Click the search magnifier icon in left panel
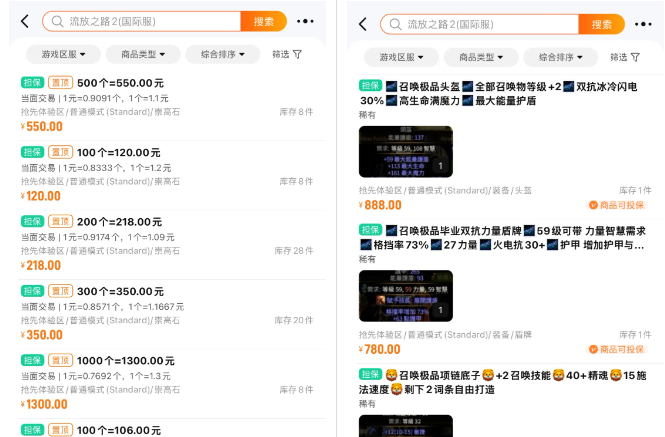Viewport: 665px width, 437px height. 58,21
